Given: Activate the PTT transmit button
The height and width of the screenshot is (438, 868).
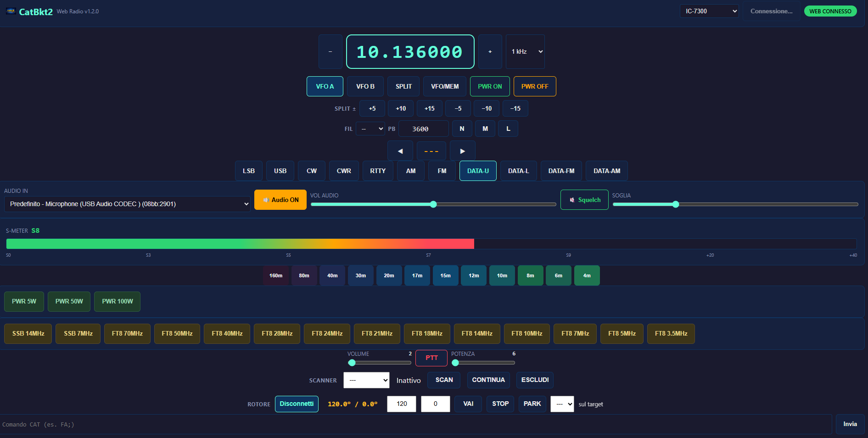Looking at the screenshot, I should coord(431,358).
